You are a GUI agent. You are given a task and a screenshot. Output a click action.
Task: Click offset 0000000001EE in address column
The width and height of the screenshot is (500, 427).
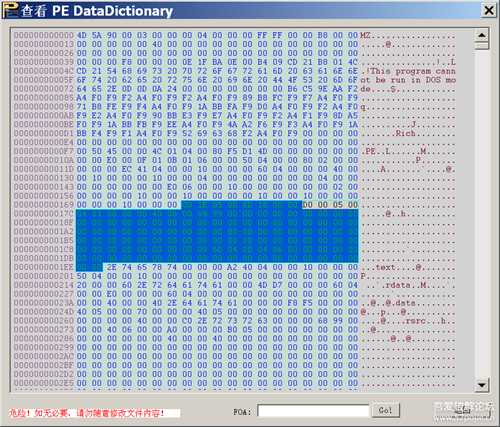(43, 267)
